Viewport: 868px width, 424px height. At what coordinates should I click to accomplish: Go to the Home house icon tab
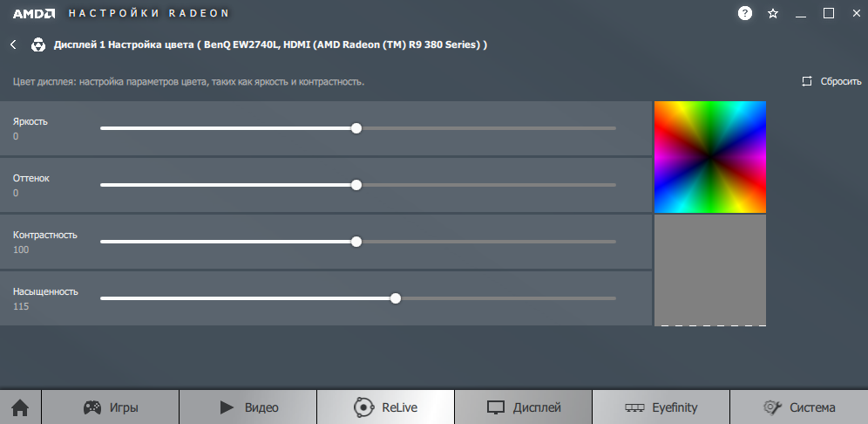coord(20,407)
